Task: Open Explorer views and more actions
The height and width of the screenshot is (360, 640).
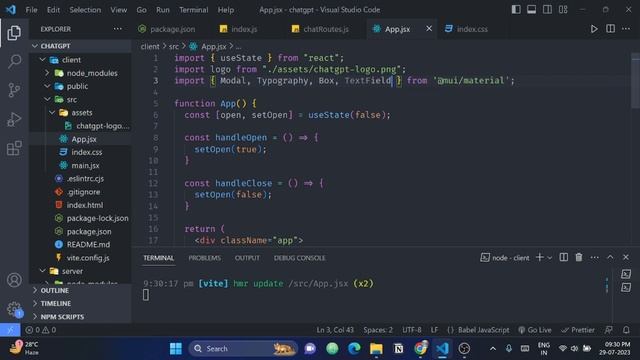Action: (x=118, y=29)
